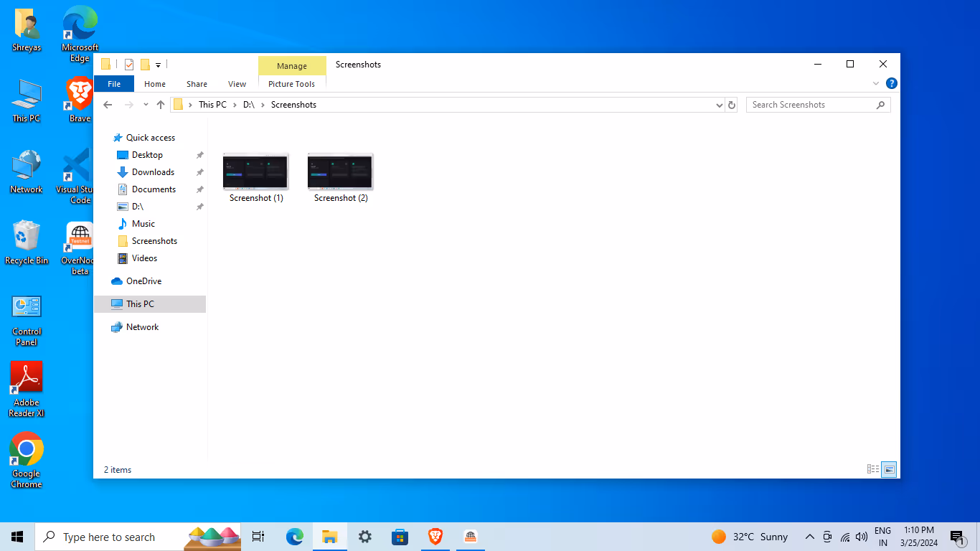Switch to Details view layout icon
This screenshot has height=551, width=980.
[x=873, y=469]
